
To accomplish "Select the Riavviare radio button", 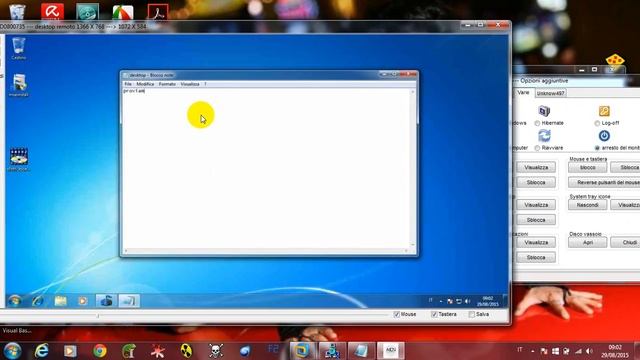I will [537, 148].
